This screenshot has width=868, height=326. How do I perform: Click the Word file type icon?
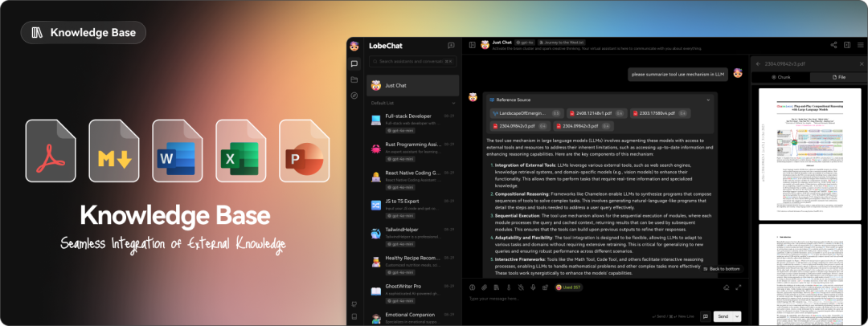[x=177, y=150]
